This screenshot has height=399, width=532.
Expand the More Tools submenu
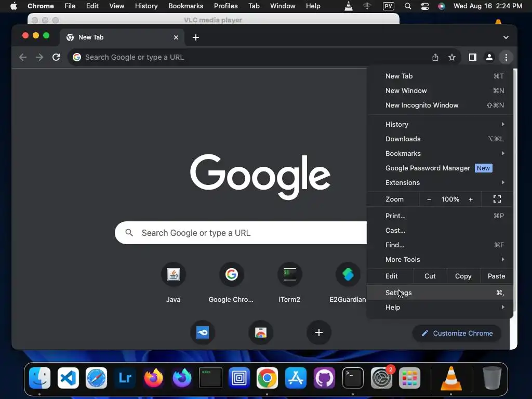coord(440,260)
